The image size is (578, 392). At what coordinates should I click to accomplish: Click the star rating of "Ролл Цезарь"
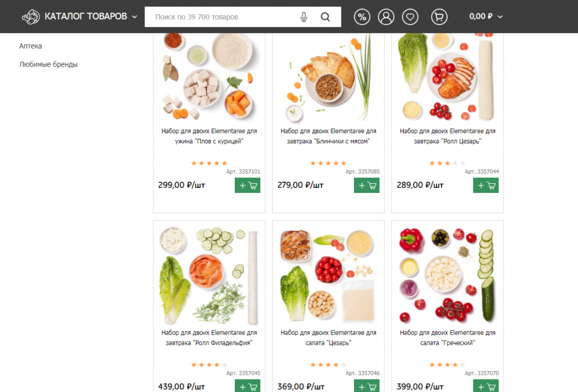click(x=447, y=163)
